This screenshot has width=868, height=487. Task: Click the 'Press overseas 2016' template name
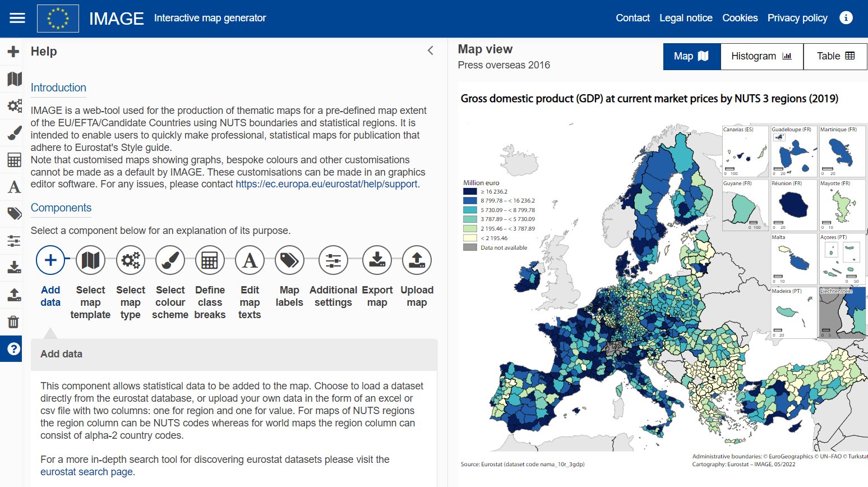click(504, 65)
